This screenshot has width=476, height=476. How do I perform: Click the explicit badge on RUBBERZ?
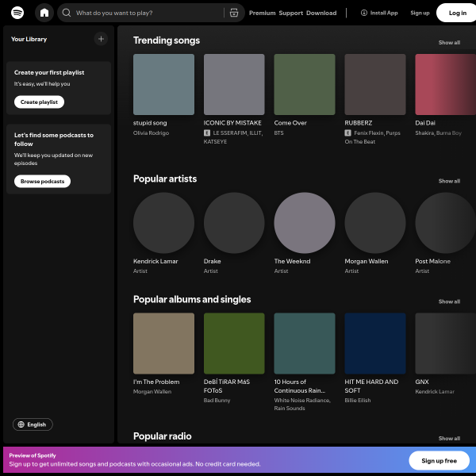[348, 133]
